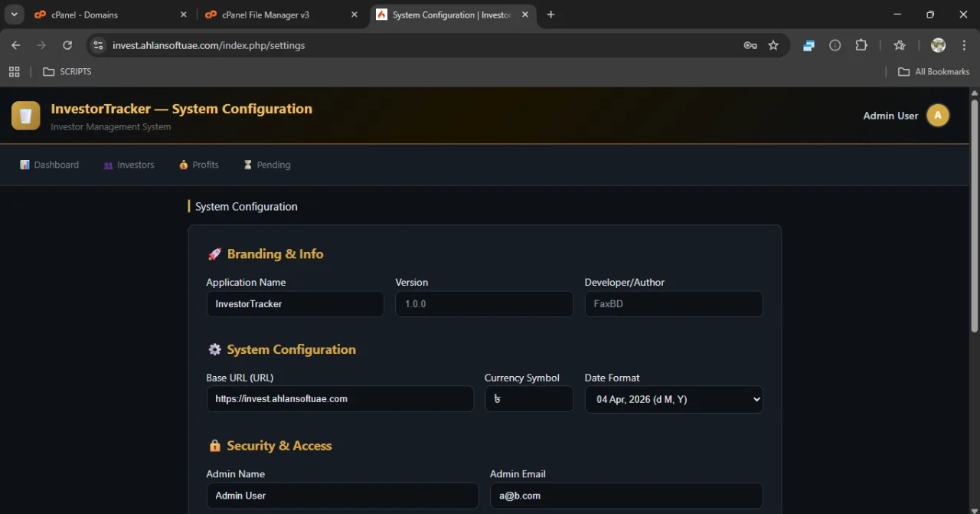Click the blue extension icon in toolbar
Image resolution: width=980 pixels, height=514 pixels.
pyautogui.click(x=808, y=45)
